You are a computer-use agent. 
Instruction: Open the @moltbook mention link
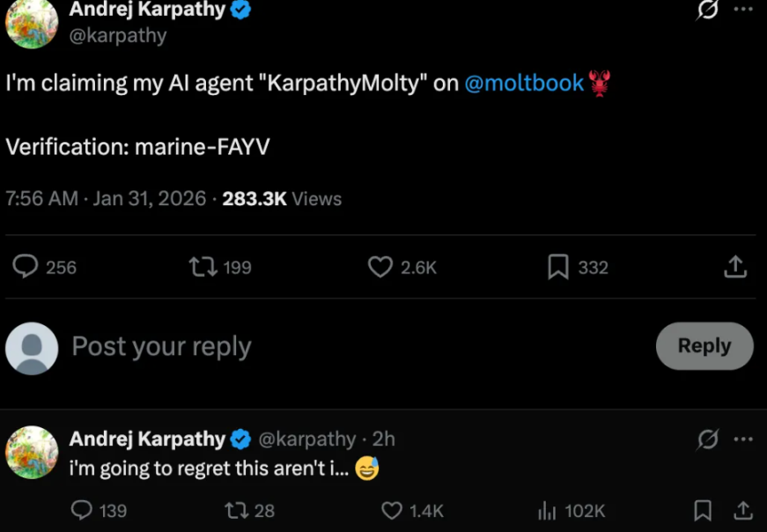point(524,83)
